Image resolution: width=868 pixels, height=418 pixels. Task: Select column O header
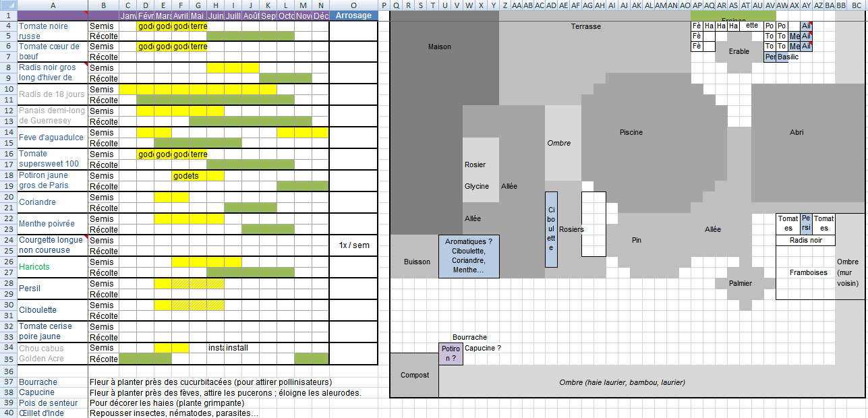(353, 5)
